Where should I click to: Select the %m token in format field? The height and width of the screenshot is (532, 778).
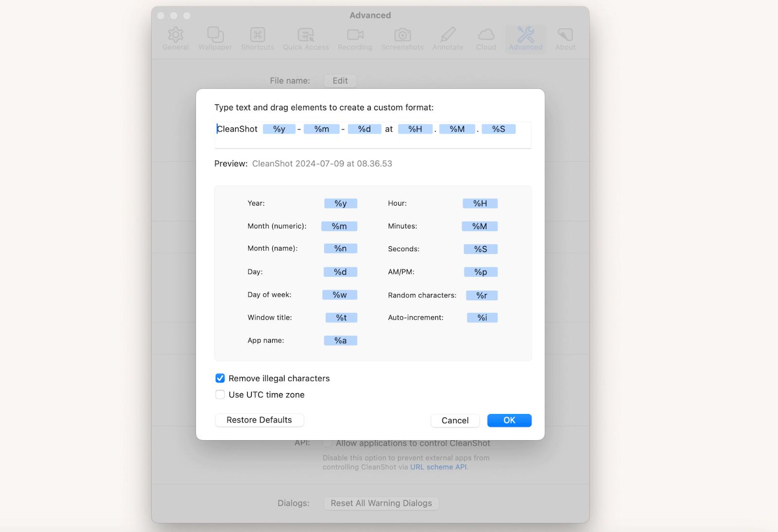(321, 129)
